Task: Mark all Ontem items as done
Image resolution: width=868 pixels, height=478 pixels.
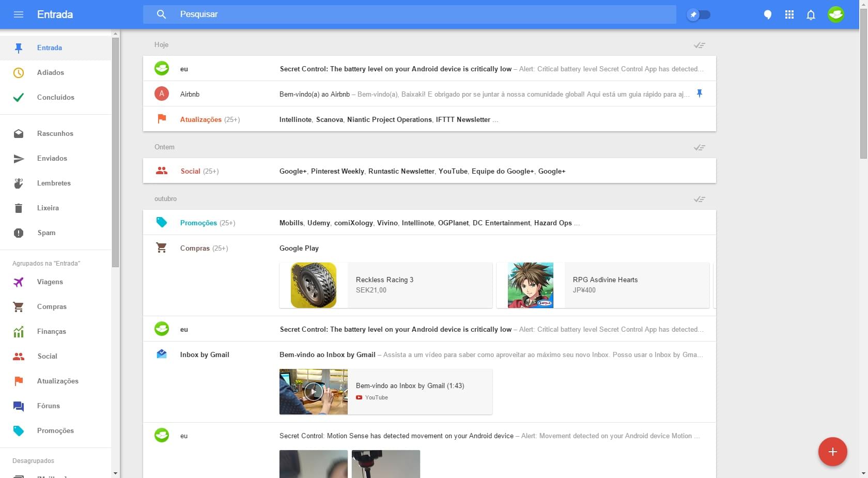Action: pyautogui.click(x=700, y=148)
